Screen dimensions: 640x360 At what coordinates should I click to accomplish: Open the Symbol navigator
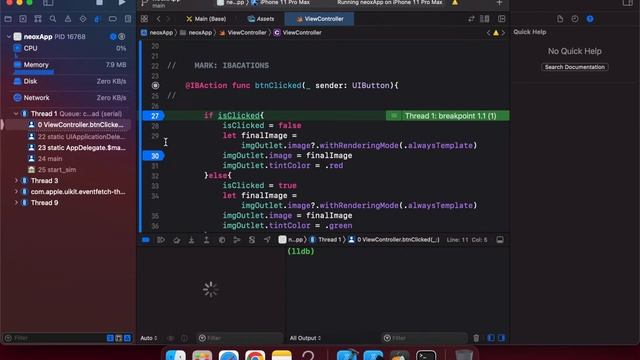pos(38,19)
